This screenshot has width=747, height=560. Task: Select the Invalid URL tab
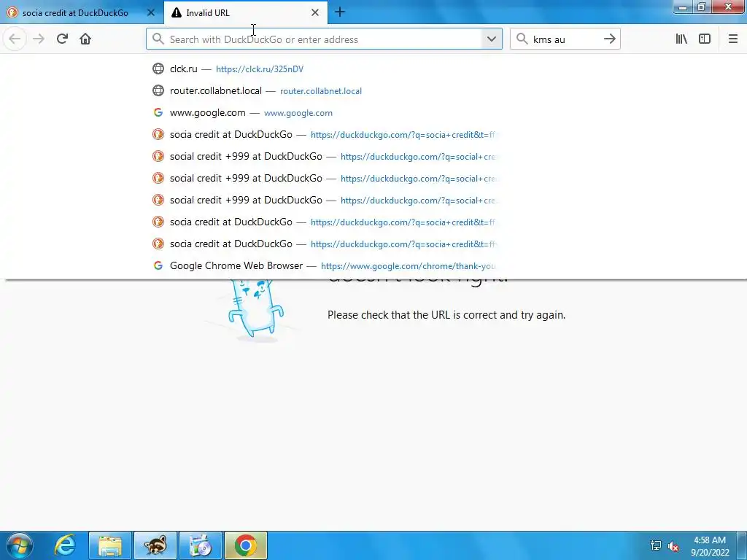(x=245, y=13)
